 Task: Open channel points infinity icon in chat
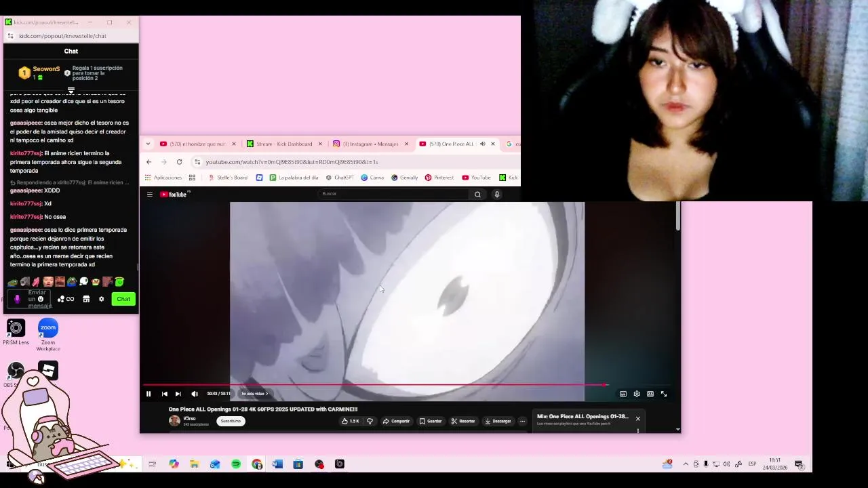[66, 299]
